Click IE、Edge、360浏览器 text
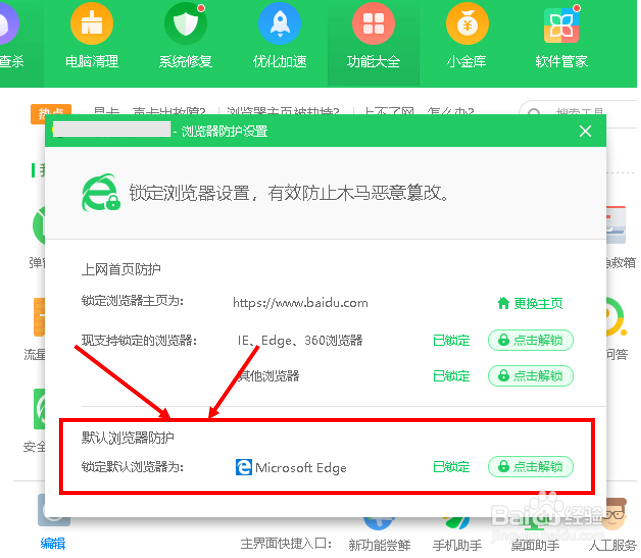The width and height of the screenshot is (641, 558). point(300,341)
